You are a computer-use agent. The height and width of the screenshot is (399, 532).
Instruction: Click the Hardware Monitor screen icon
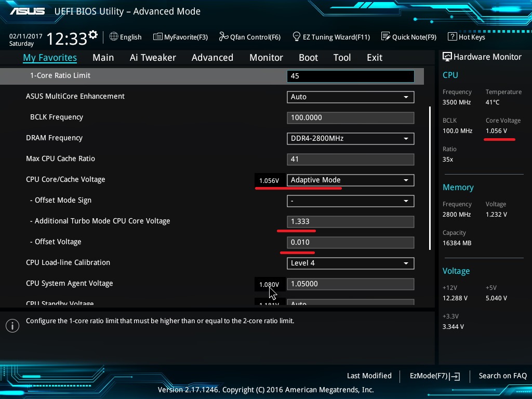click(x=447, y=57)
